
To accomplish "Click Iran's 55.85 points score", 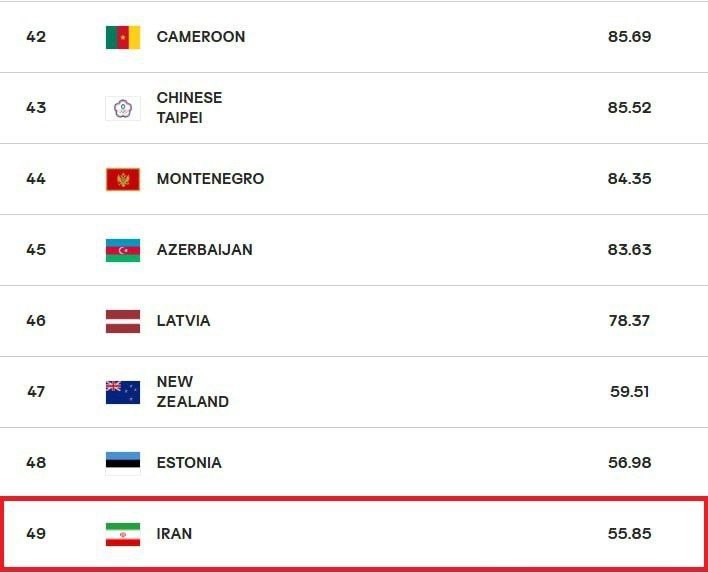I will pyautogui.click(x=629, y=534).
